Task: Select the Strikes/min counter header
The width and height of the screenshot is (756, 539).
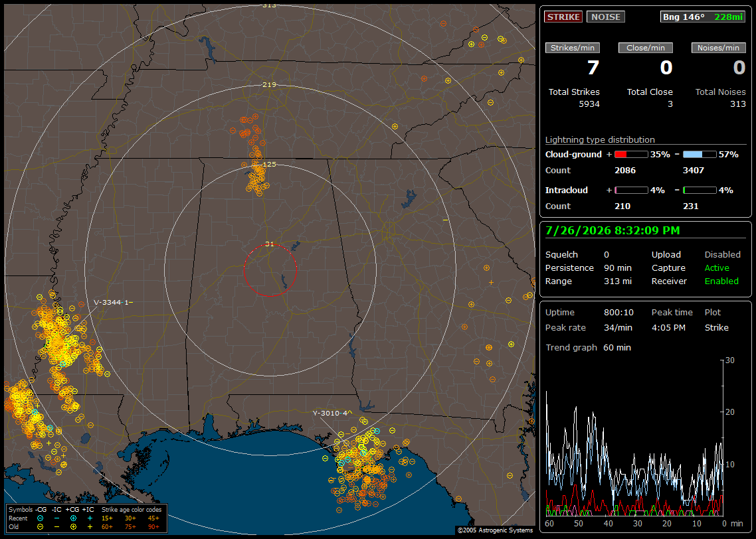Action: tap(572, 48)
